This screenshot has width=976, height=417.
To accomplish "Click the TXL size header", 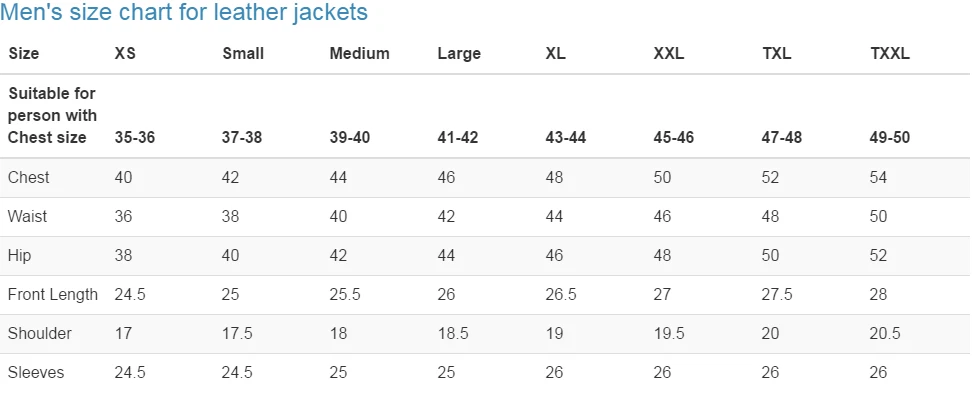I will coord(777,54).
